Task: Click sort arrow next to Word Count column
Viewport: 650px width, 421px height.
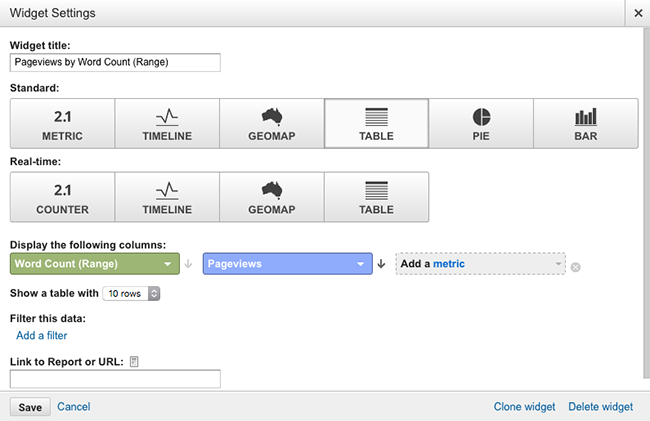Action: tap(188, 264)
